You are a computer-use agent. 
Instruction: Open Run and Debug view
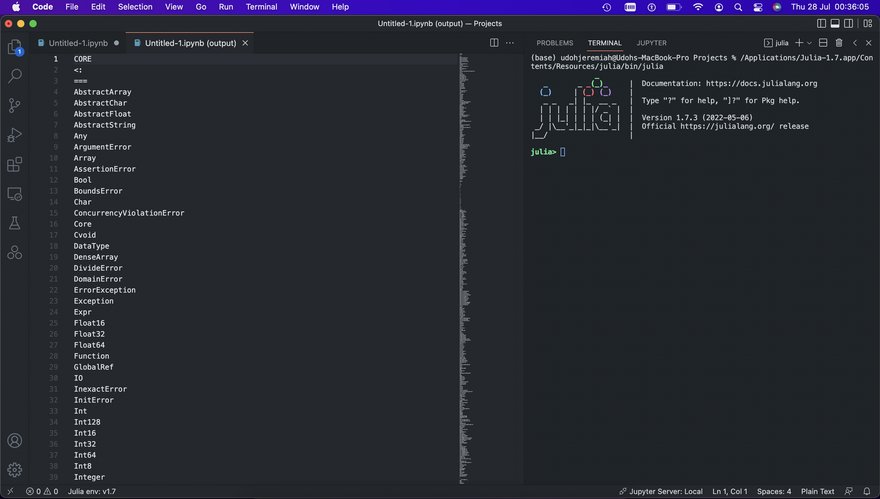point(15,135)
